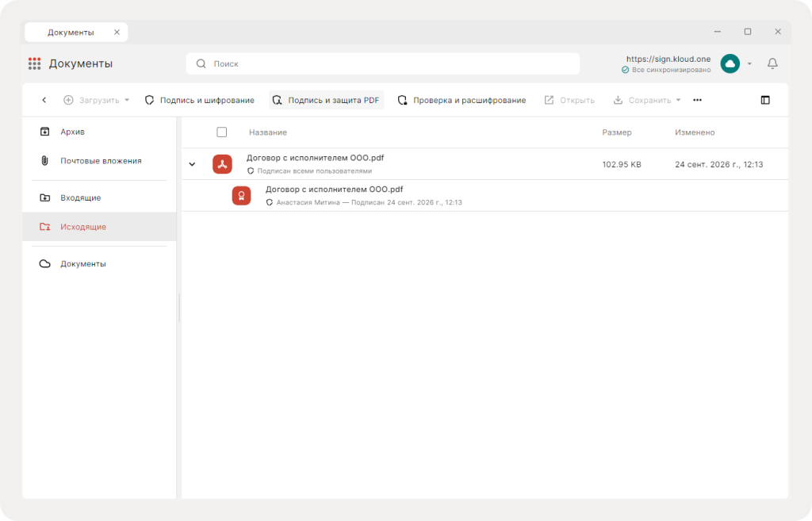Screen dimensions: 812x521
Task: Close the Документы tab
Action: [x=117, y=32]
